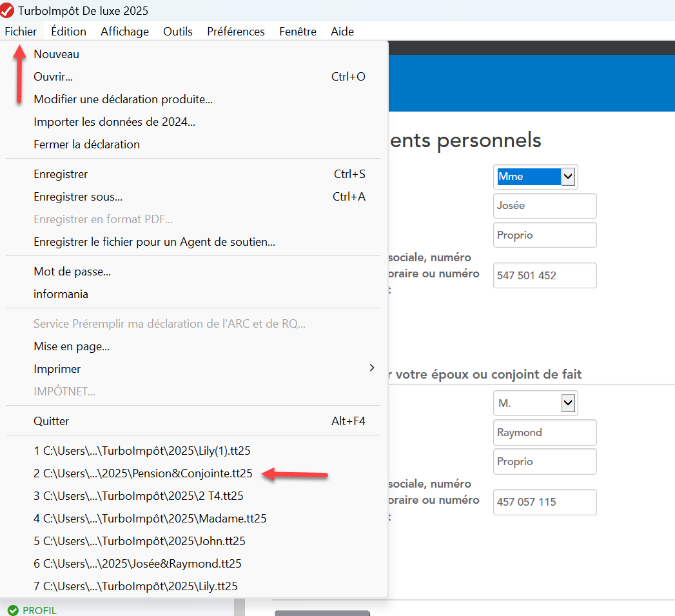Click the TurboImpôt red checkmark app icon
This screenshot has width=675, height=616.
(7, 11)
